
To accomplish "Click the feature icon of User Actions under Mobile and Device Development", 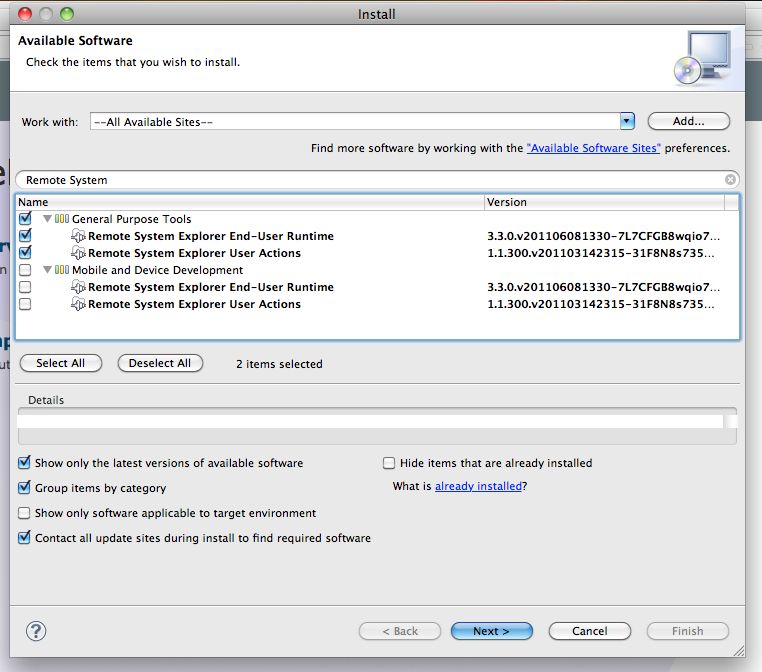I will click(79, 305).
